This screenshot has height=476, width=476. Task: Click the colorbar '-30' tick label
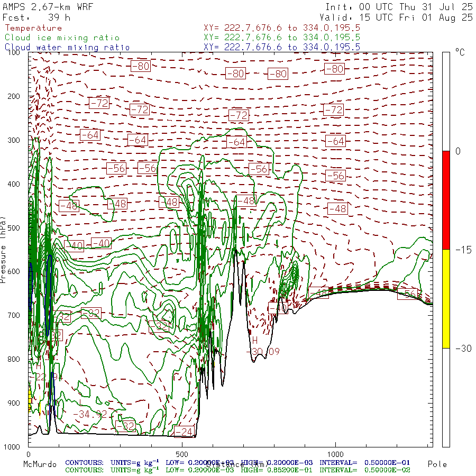pos(463,348)
